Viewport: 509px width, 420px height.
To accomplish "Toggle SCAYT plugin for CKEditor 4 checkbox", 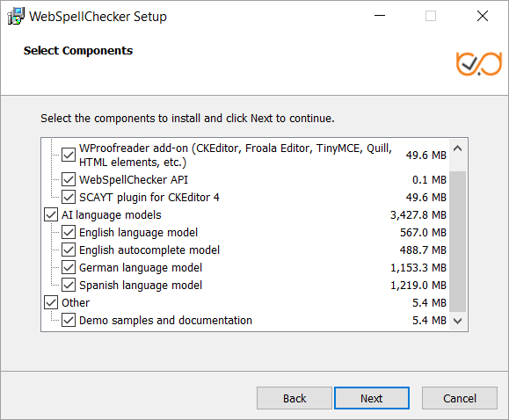I will pos(69,197).
